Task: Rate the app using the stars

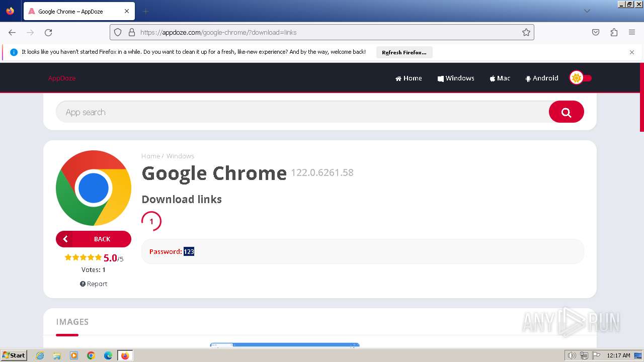Action: tap(83, 257)
